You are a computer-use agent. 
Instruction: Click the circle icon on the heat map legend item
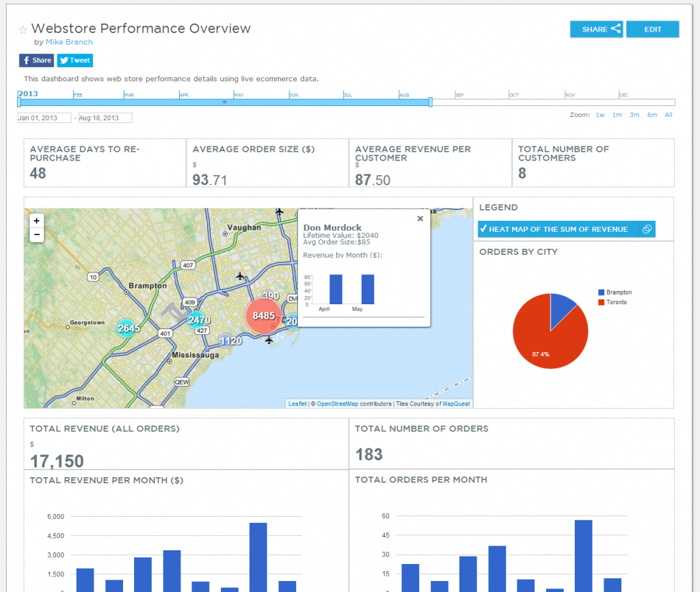tap(647, 229)
